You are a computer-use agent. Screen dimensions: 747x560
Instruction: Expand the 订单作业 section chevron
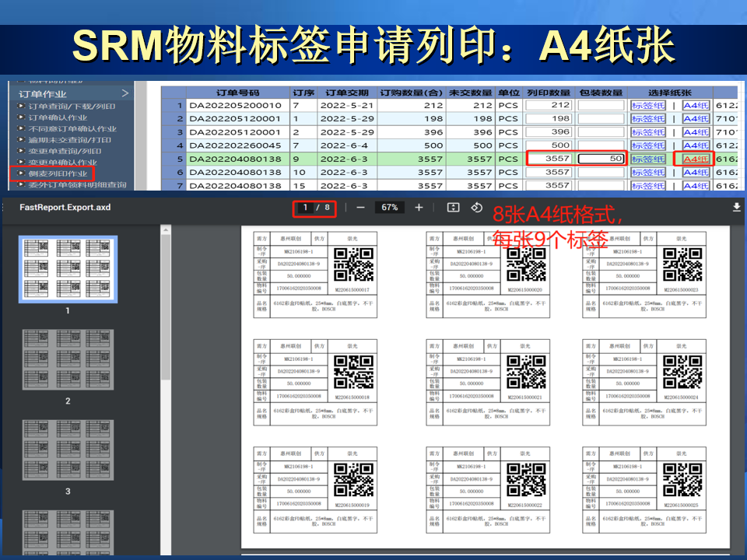click(x=124, y=93)
